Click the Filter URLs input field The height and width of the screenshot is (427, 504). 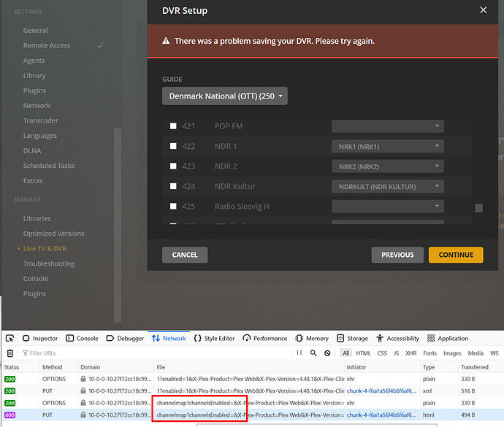[156, 353]
